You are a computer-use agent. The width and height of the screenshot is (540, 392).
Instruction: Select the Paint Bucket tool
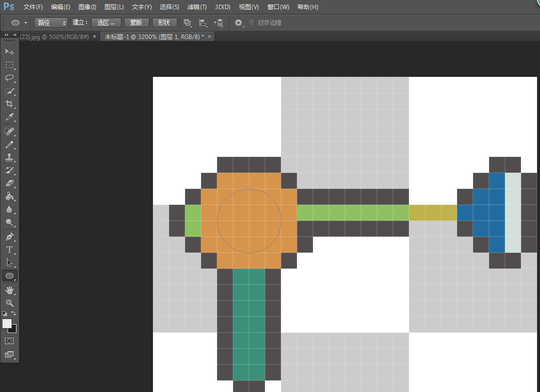click(9, 196)
